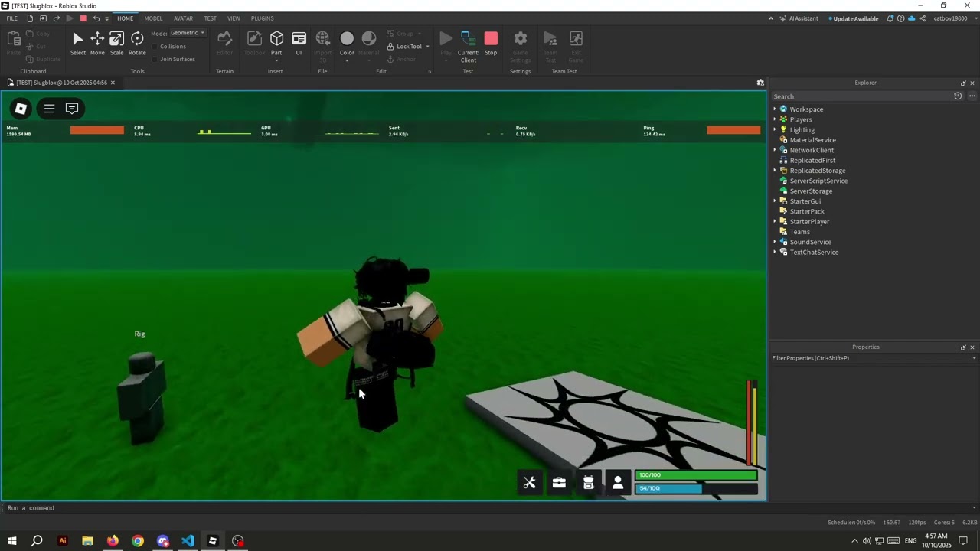This screenshot has height=551, width=980.
Task: Open Google Chrome from taskbar
Action: [138, 540]
